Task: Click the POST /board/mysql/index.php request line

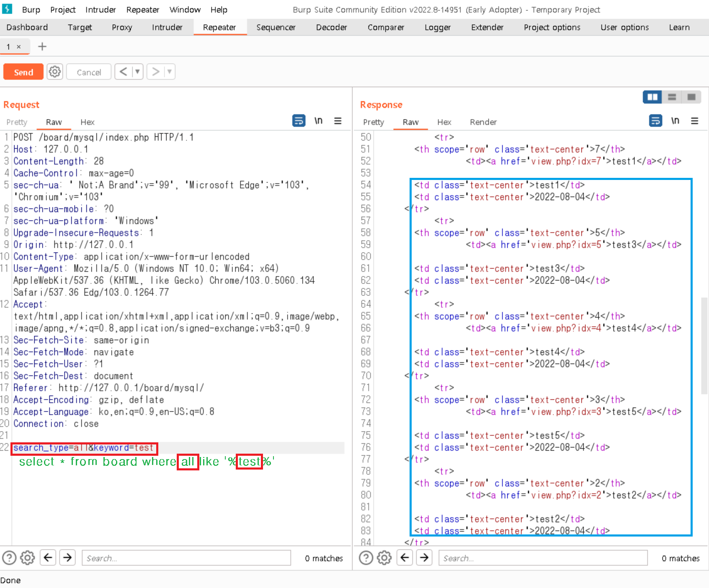Action: coord(103,137)
